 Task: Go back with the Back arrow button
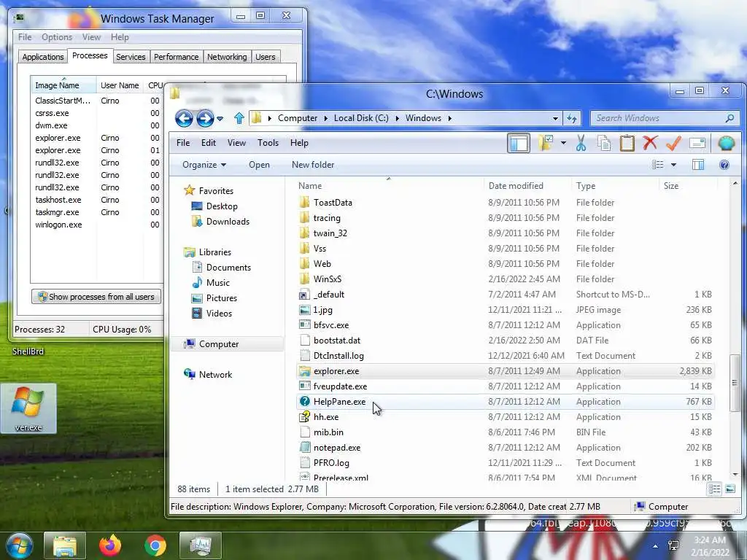click(x=184, y=118)
